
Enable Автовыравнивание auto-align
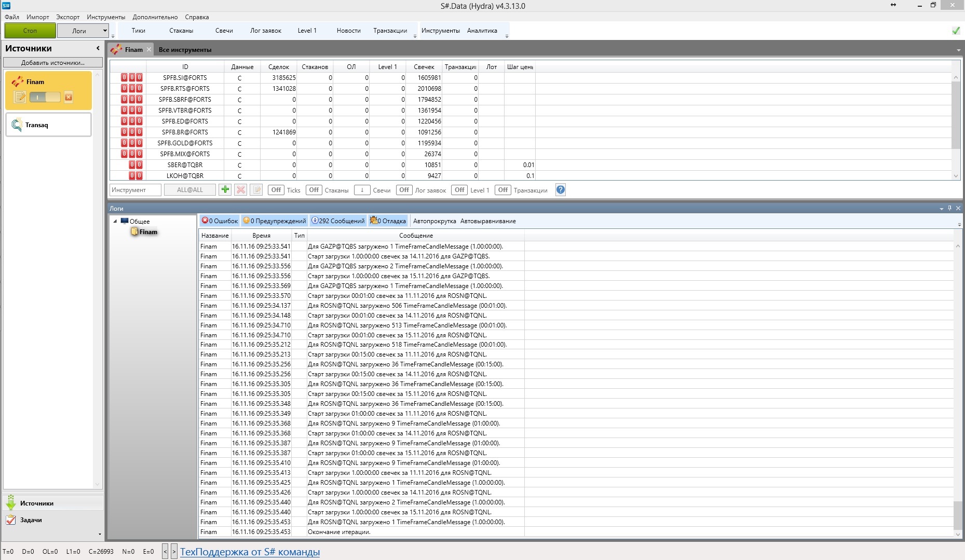click(488, 221)
